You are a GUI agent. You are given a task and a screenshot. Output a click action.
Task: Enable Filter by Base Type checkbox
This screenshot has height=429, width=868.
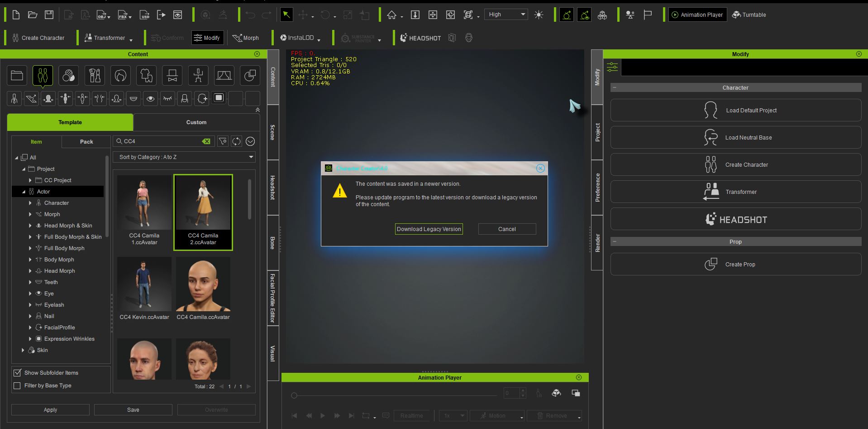(17, 386)
